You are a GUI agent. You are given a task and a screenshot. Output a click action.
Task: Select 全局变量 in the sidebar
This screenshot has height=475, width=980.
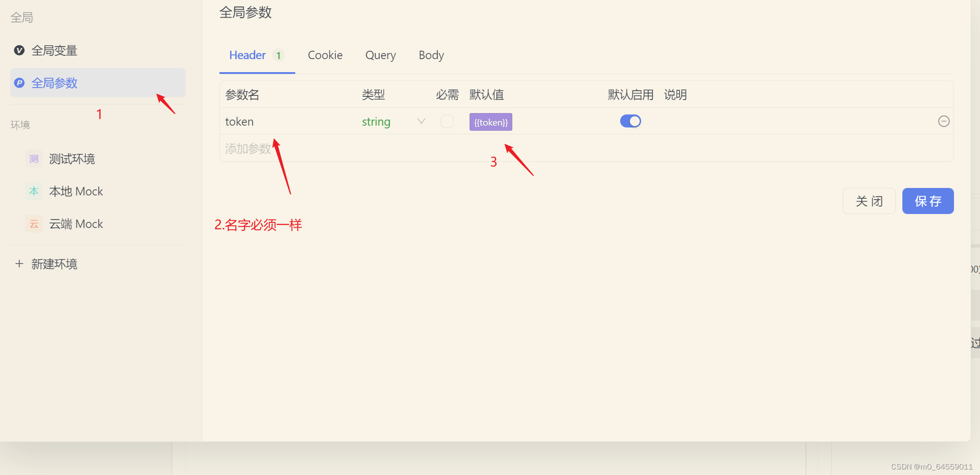tap(98, 50)
